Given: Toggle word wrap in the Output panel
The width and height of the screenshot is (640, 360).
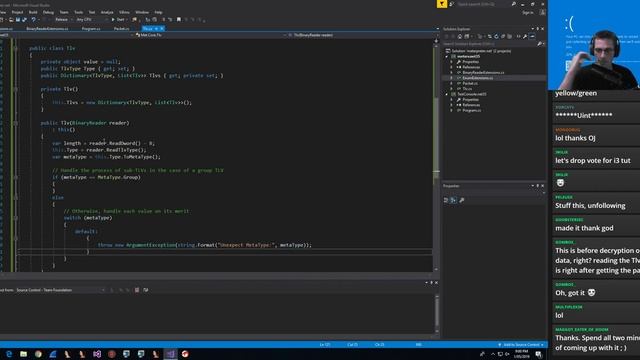Looking at the screenshot, I should tap(146, 290).
